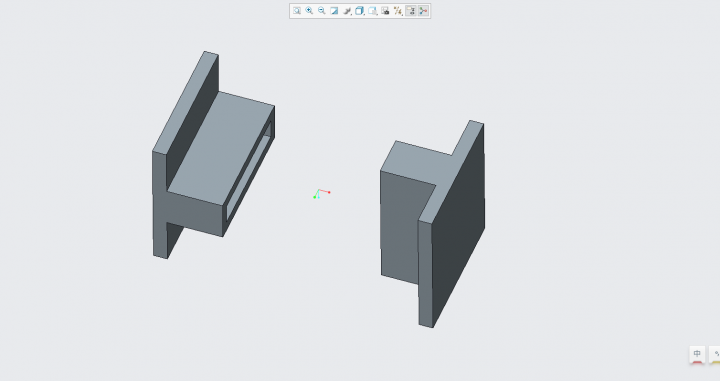Select the left part's tall upright plate face
This screenshot has width=720, height=381.
click(x=192, y=123)
